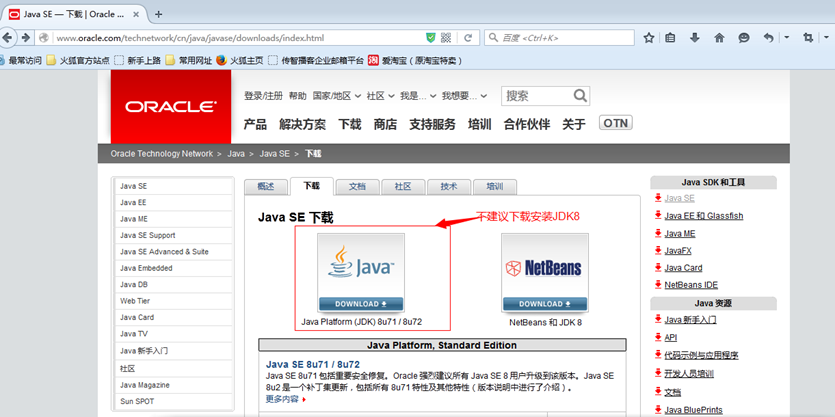
Task: Expand the 社区 dropdown in header
Action: click(380, 96)
